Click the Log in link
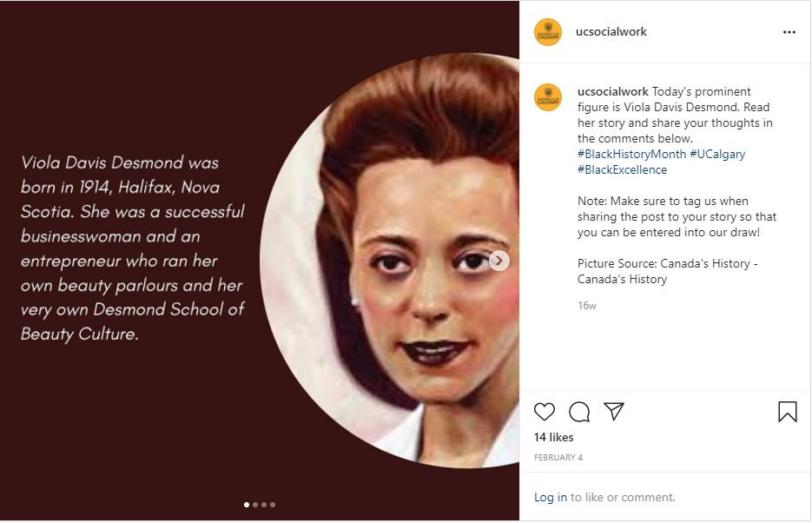Viewport: 812px width, 523px height. pos(550,497)
